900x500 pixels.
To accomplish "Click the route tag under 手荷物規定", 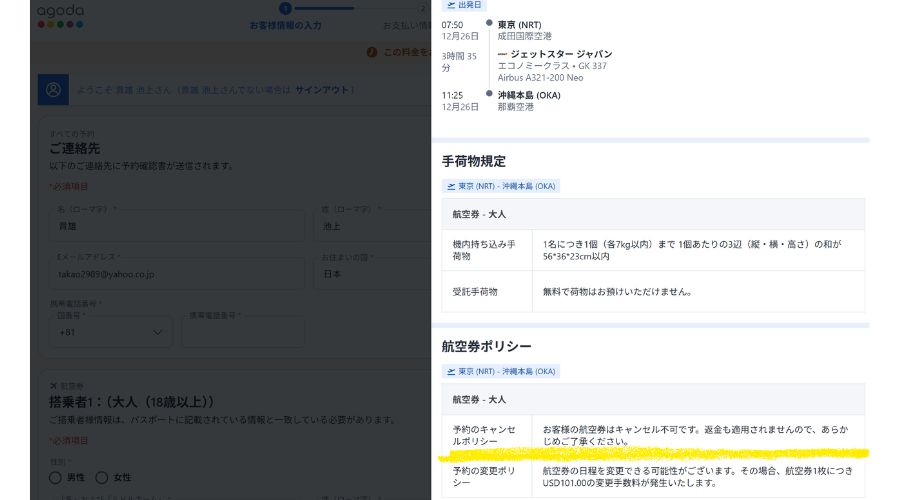I will click(501, 186).
